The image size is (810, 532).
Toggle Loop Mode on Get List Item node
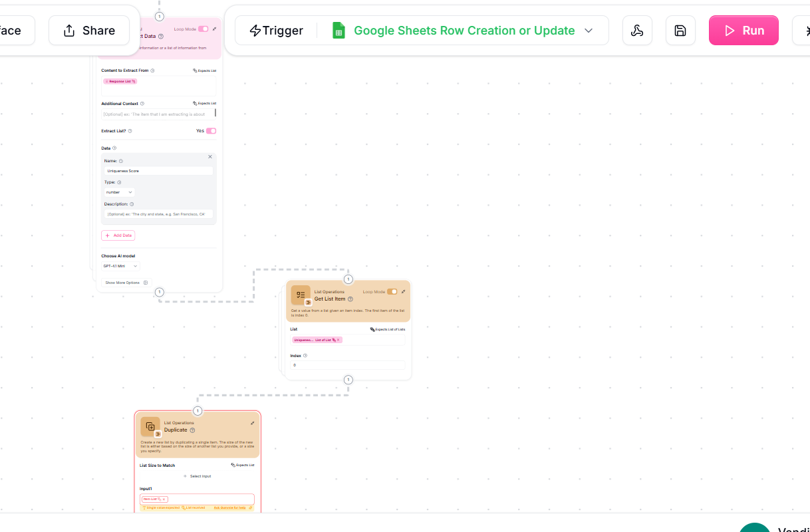click(x=392, y=291)
